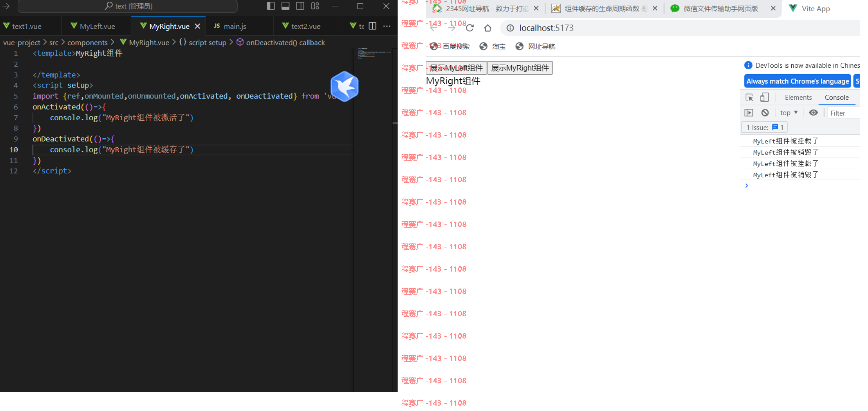Close the 微信文件传输助手网页版 tab

tap(773, 8)
